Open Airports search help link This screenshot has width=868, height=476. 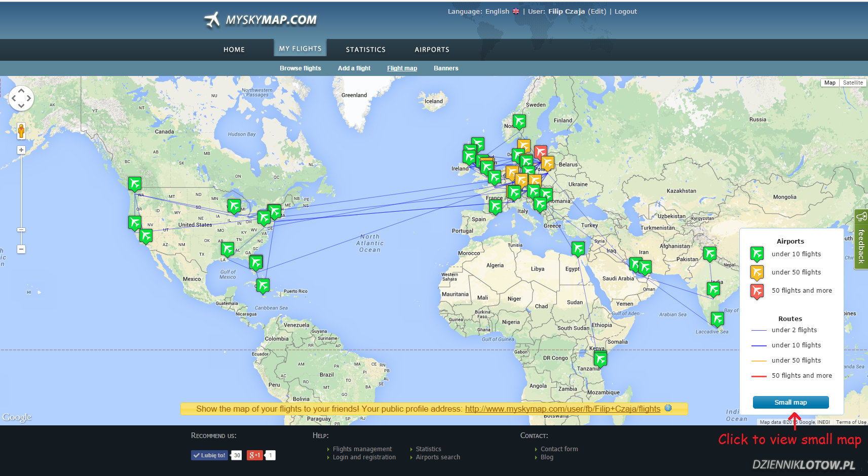click(x=438, y=457)
